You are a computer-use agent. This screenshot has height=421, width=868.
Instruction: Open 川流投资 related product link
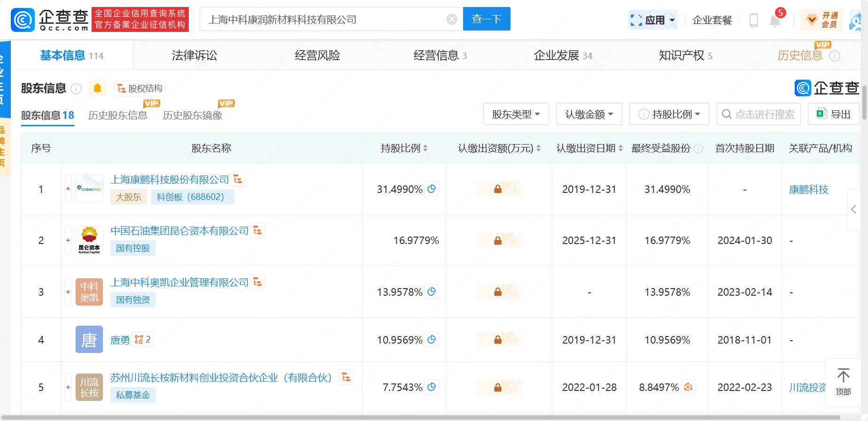click(807, 387)
